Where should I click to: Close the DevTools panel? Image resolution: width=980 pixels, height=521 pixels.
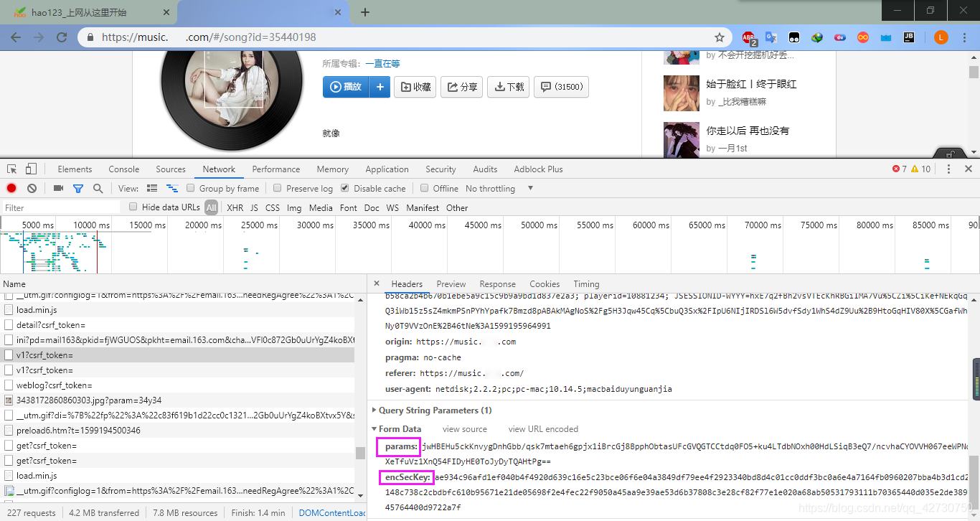[x=969, y=169]
